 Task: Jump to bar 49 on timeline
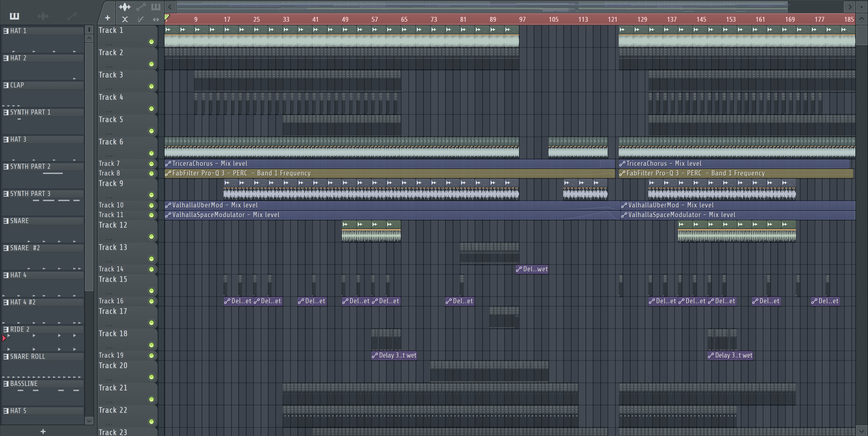tap(345, 19)
